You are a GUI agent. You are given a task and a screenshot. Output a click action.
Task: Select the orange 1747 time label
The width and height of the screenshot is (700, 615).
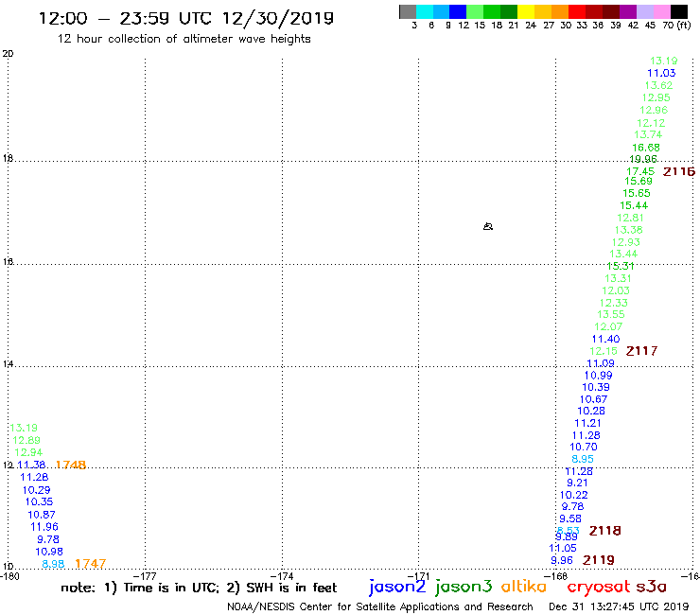[x=91, y=564]
